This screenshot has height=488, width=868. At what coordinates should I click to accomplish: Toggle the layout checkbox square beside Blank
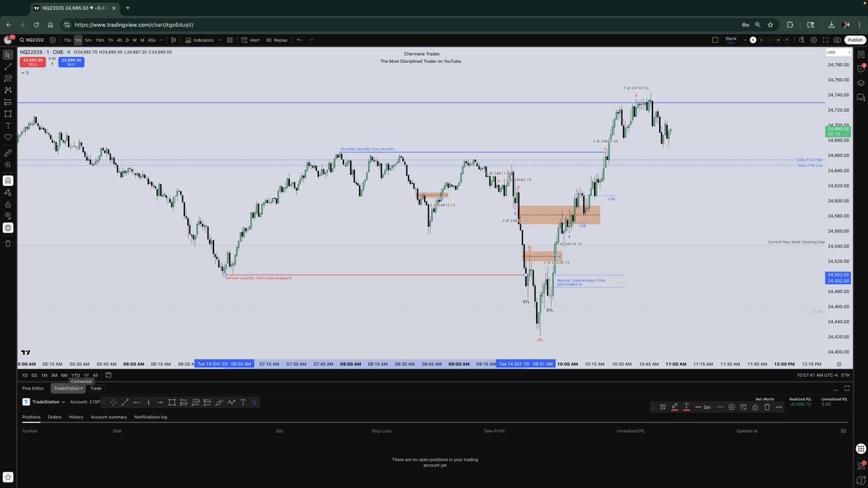tap(715, 40)
